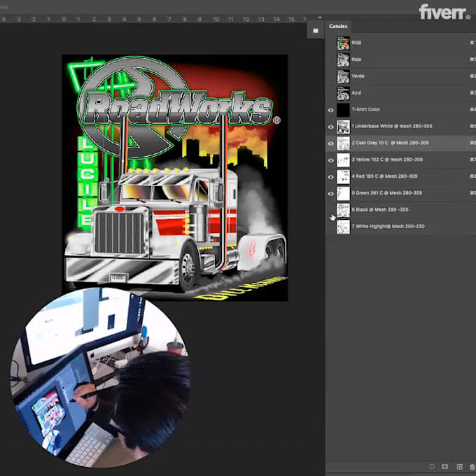Select "1 Underbase White @ mesh 280-305" text
Screen dimensions: 476x476
392,126
